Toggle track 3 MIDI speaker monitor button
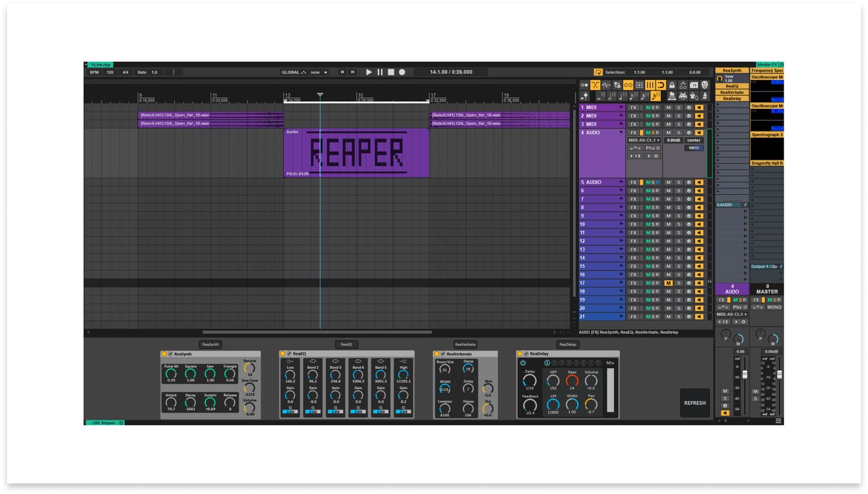 click(699, 124)
